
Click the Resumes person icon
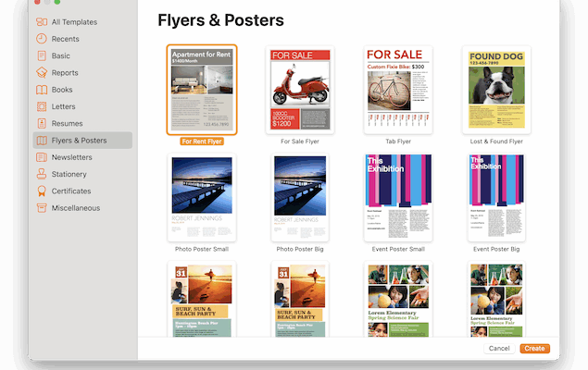click(x=42, y=123)
